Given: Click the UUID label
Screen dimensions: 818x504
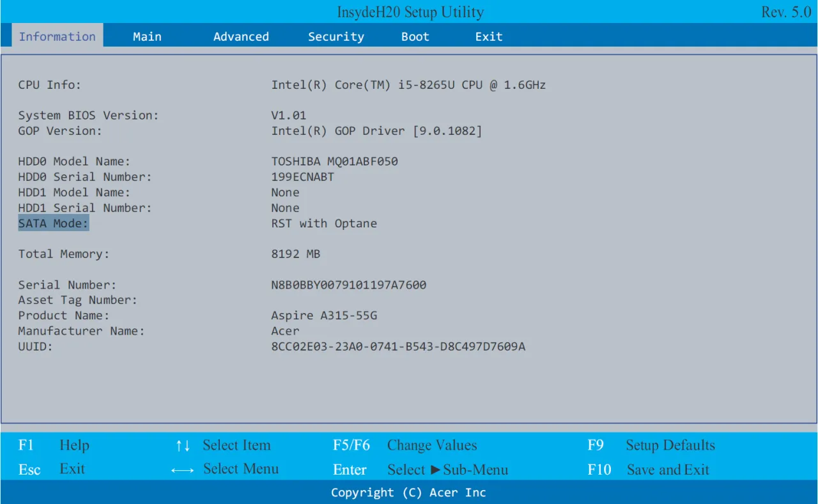Looking at the screenshot, I should pyautogui.click(x=35, y=346).
